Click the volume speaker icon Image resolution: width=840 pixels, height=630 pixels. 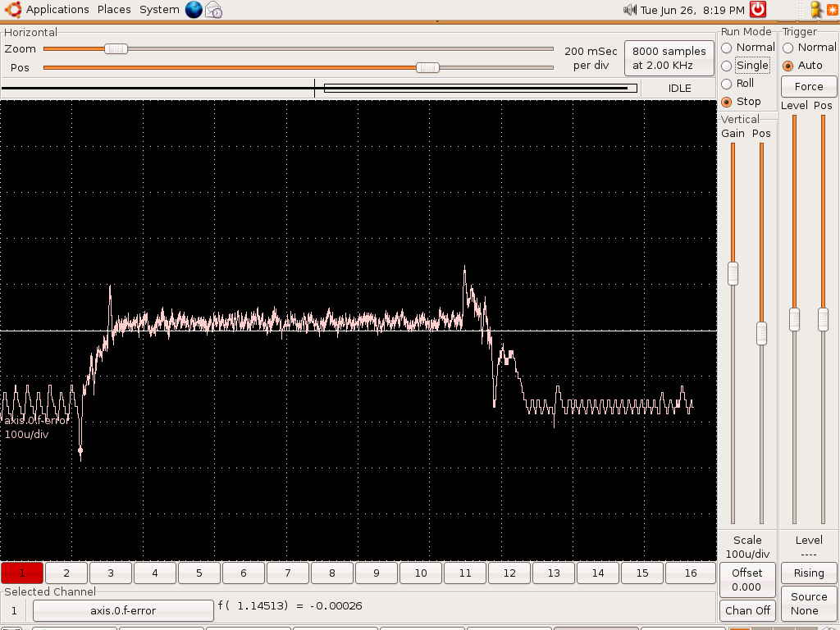pyautogui.click(x=630, y=10)
